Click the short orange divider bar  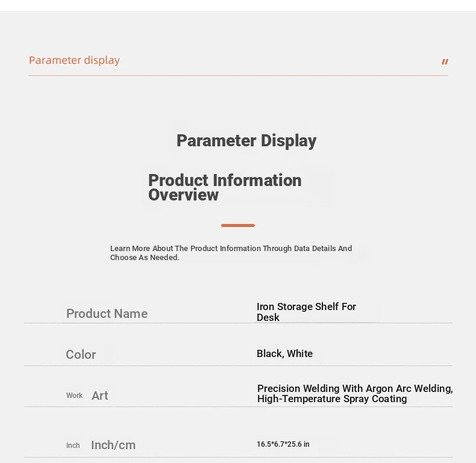[238, 225]
